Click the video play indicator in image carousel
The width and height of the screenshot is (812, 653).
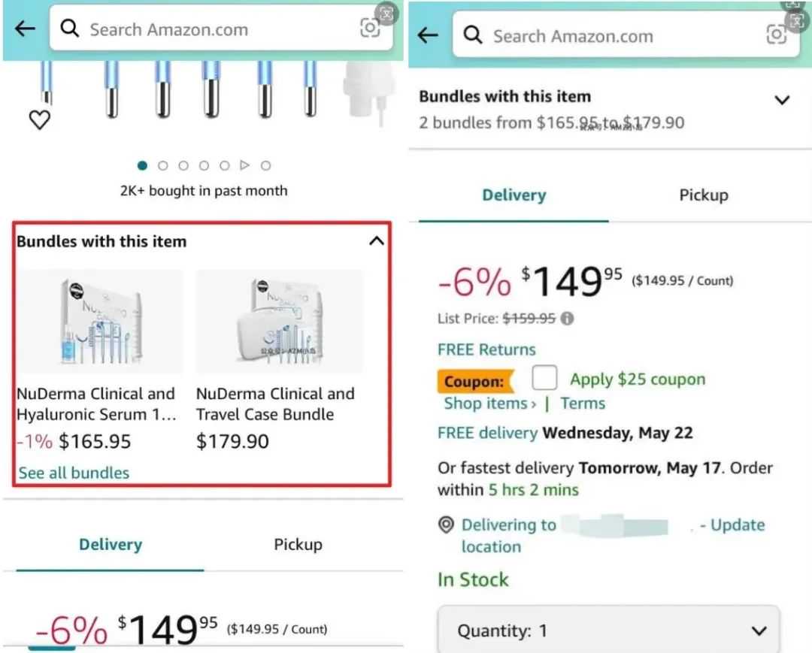(x=245, y=165)
